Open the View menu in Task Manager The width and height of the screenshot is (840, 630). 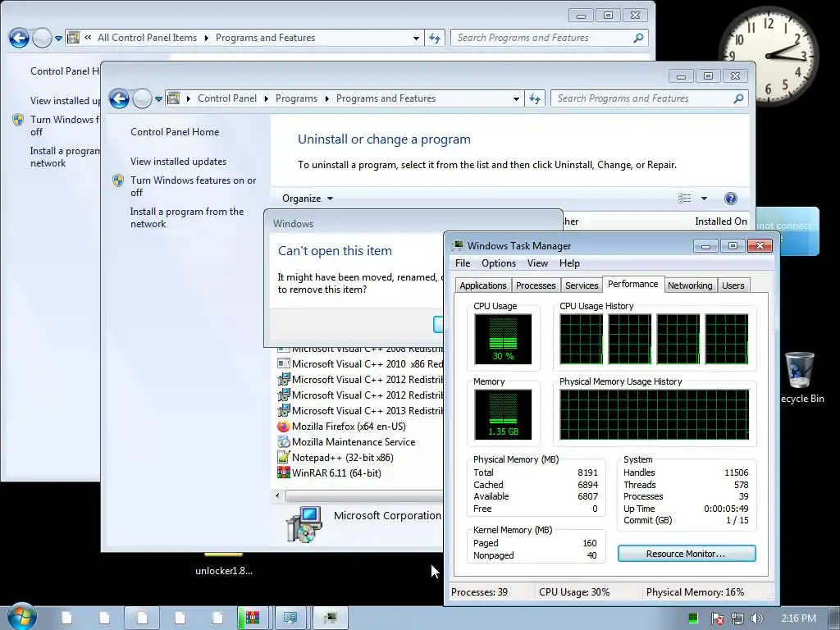click(537, 263)
